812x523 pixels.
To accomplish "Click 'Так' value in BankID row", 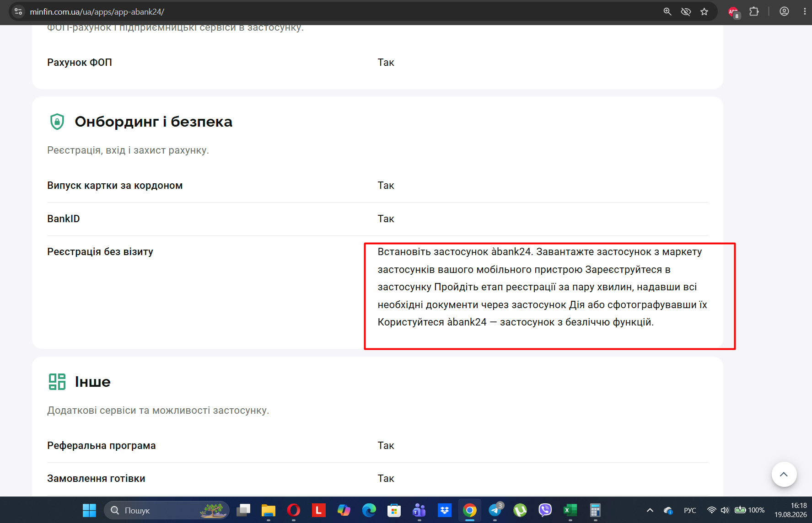I will pos(386,219).
